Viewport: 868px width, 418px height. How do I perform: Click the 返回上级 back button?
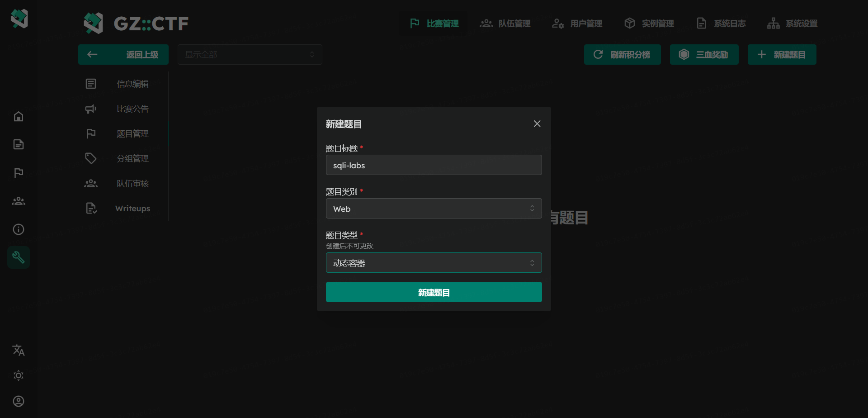(x=123, y=55)
